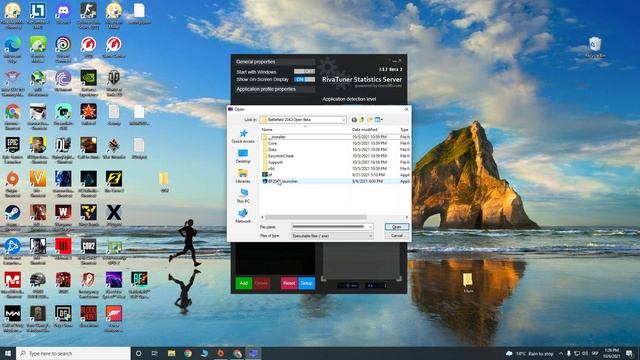Go to Libraries in Open dialog sidebar
Image resolution: width=640 pixels, height=360 pixels.
pos(243,176)
